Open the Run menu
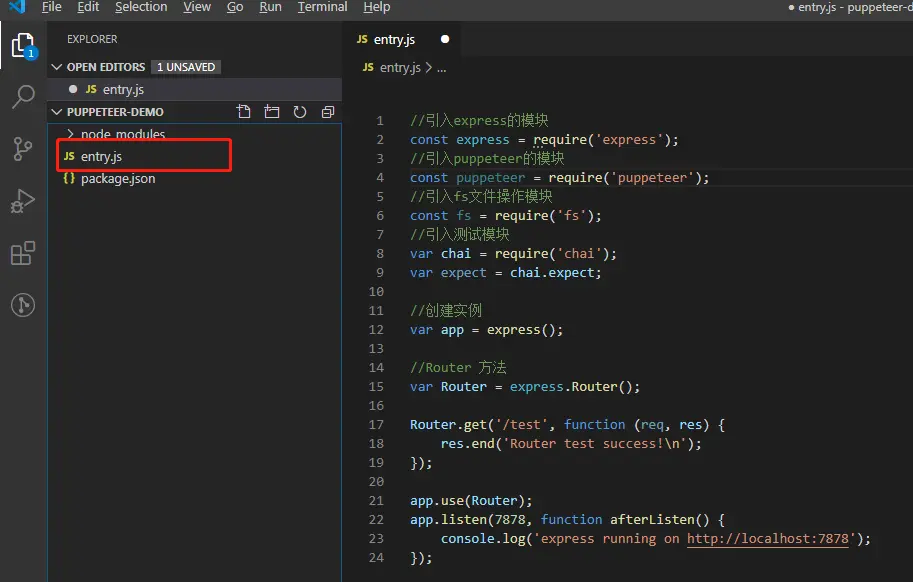The image size is (913, 582). click(270, 7)
